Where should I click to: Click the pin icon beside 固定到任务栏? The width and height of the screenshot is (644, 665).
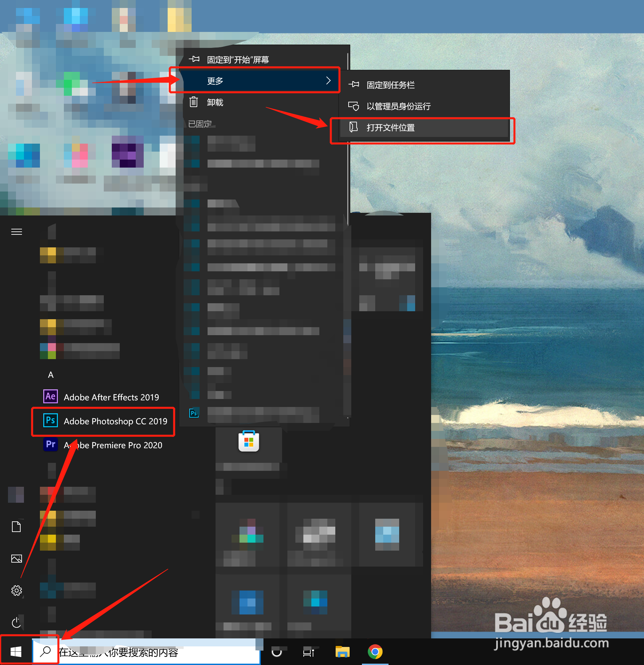pyautogui.click(x=353, y=84)
